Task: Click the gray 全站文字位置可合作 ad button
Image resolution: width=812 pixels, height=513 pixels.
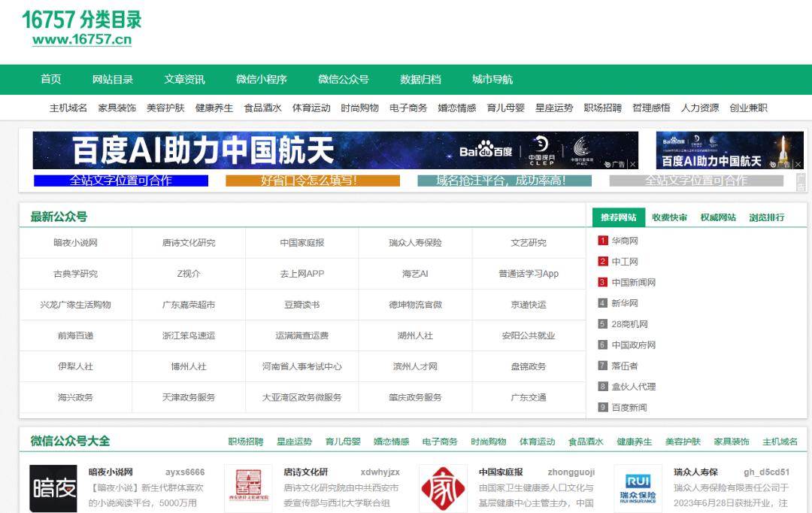Action: click(x=696, y=181)
